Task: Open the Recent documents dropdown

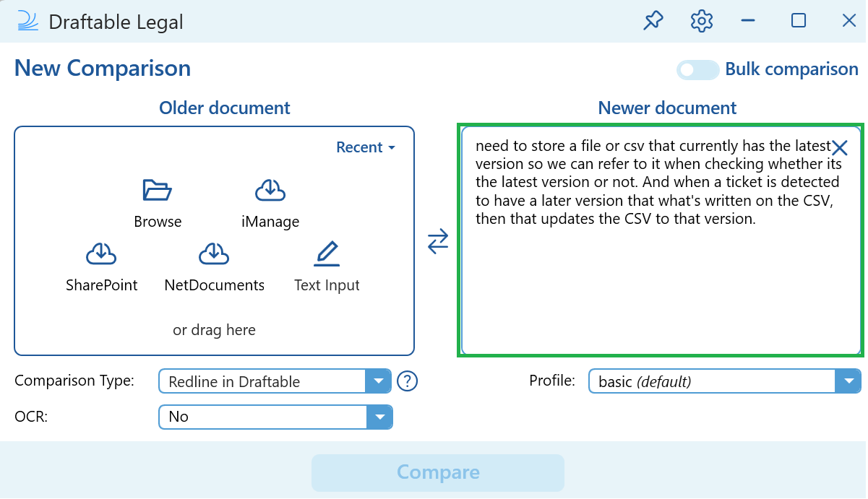Action: (x=366, y=147)
